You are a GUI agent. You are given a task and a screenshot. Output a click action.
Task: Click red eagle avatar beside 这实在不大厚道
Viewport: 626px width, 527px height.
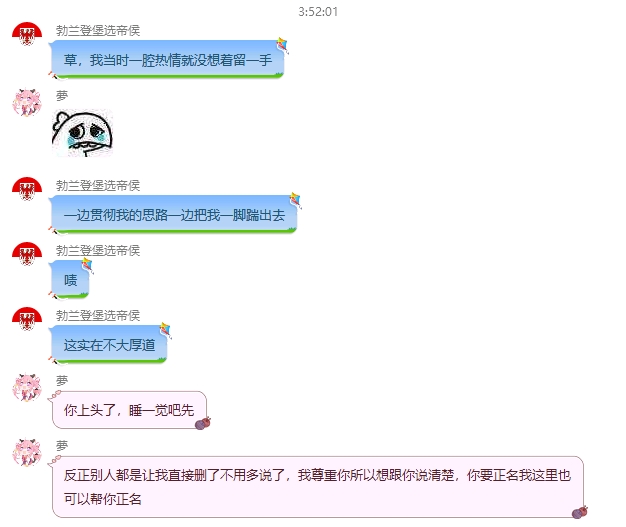pos(27,319)
